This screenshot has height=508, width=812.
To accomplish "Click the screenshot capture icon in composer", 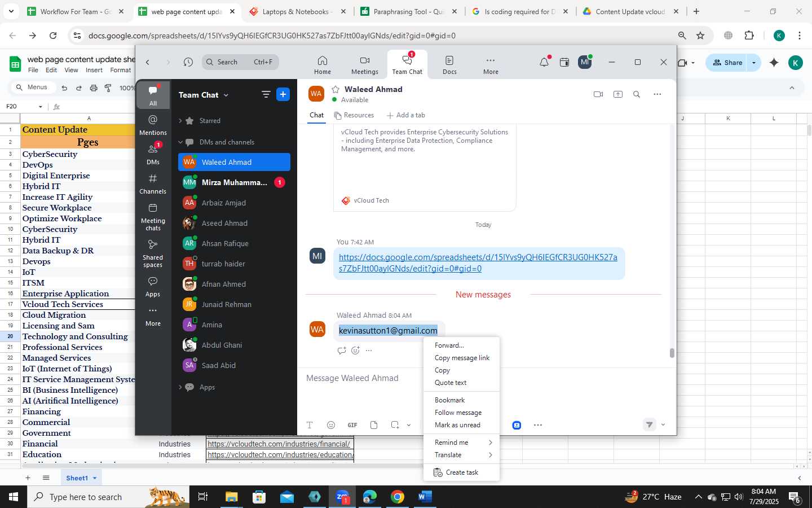I will [395, 425].
